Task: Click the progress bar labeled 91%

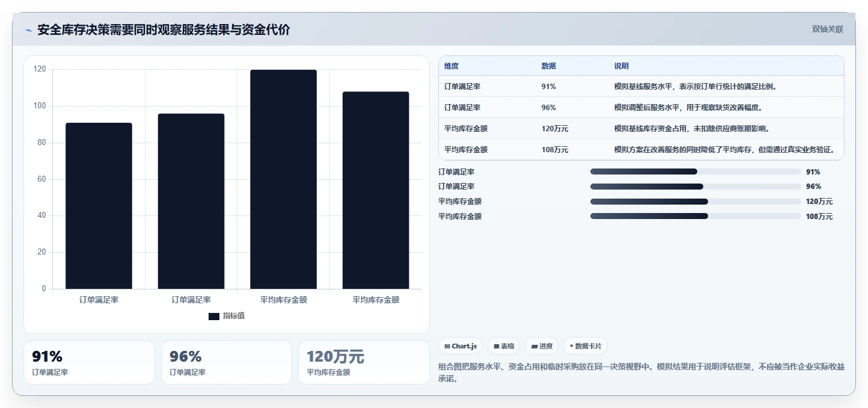Action: pos(695,172)
